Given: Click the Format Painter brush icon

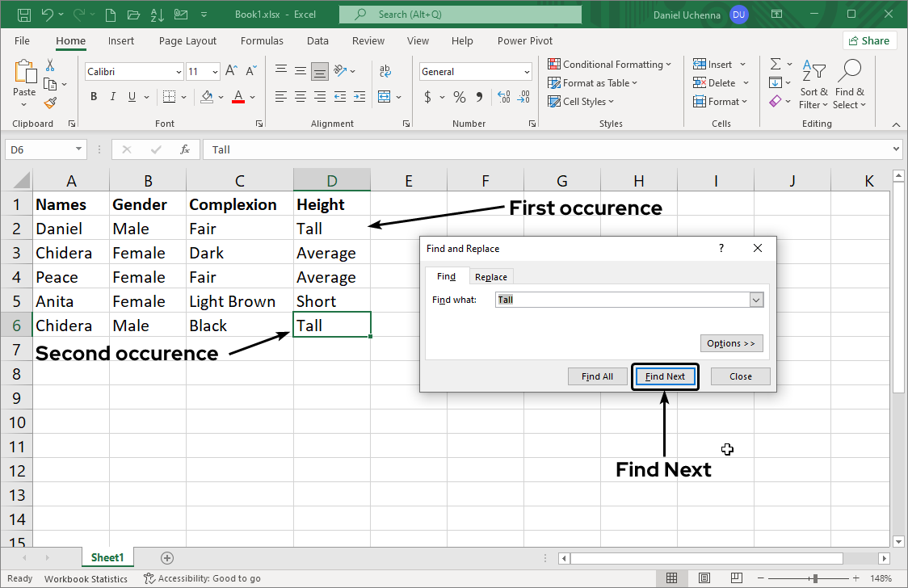Looking at the screenshot, I should [x=50, y=103].
